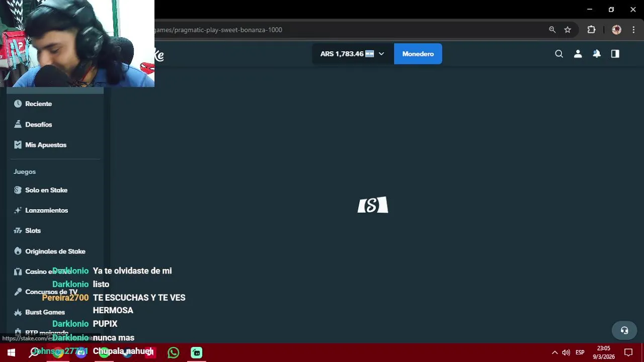Click the Mis Apuestas receipt icon
Image resolution: width=644 pixels, height=362 pixels.
18,145
